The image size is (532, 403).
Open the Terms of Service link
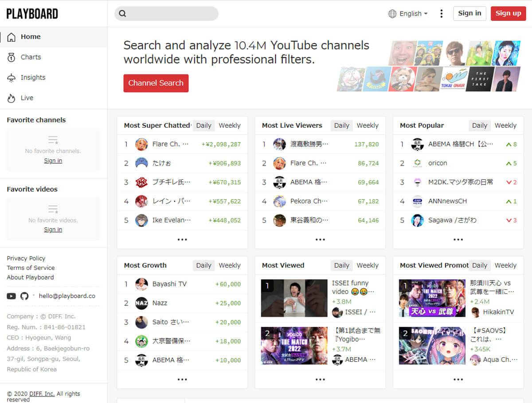pyautogui.click(x=31, y=268)
